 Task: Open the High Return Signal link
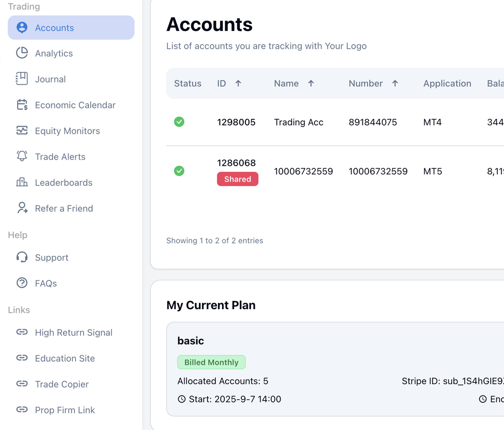[x=73, y=333]
